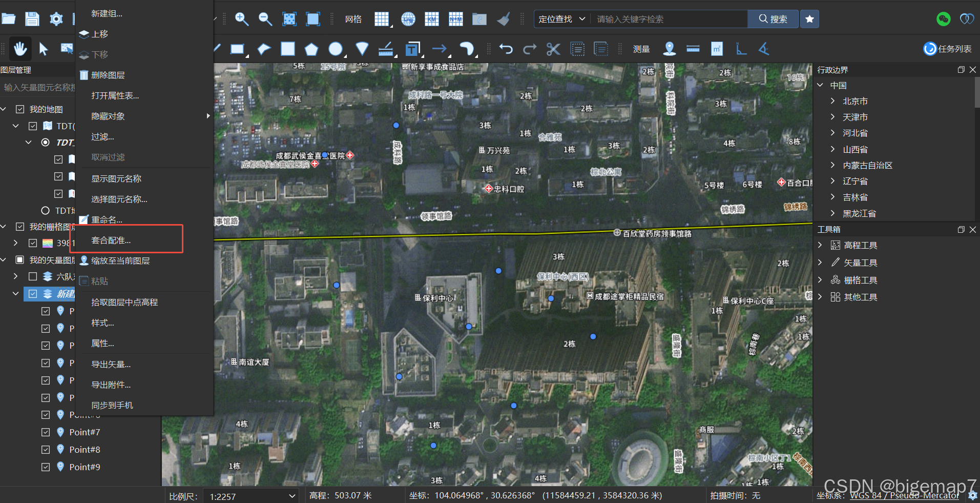Click the scissors cut icon

(553, 49)
